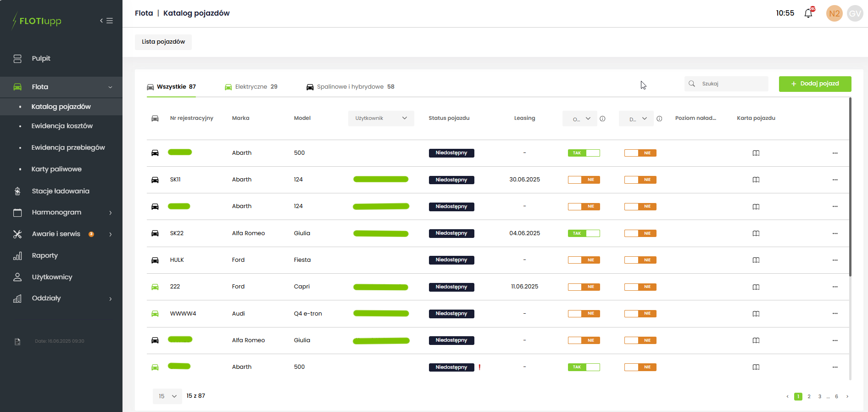Go to page 2 of results

[x=809, y=396]
